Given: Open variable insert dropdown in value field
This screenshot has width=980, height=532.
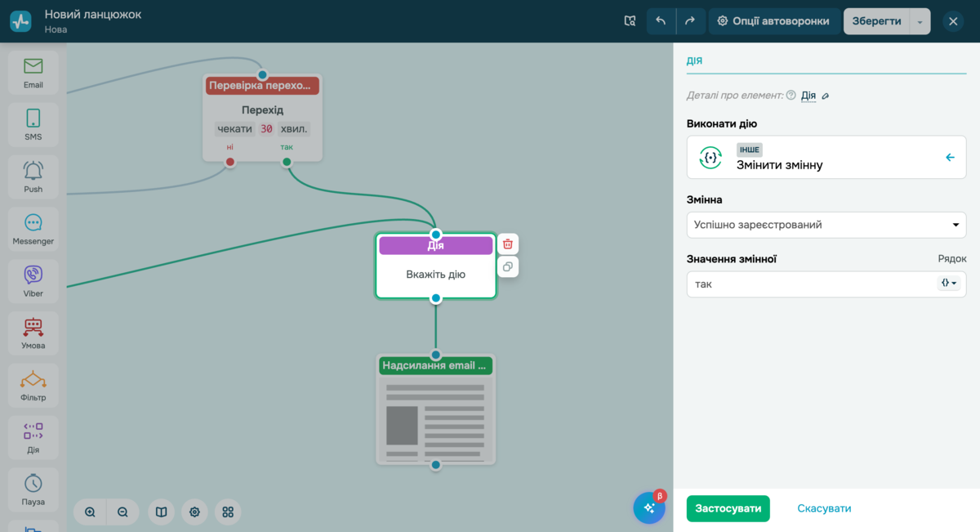Looking at the screenshot, I should click(949, 284).
